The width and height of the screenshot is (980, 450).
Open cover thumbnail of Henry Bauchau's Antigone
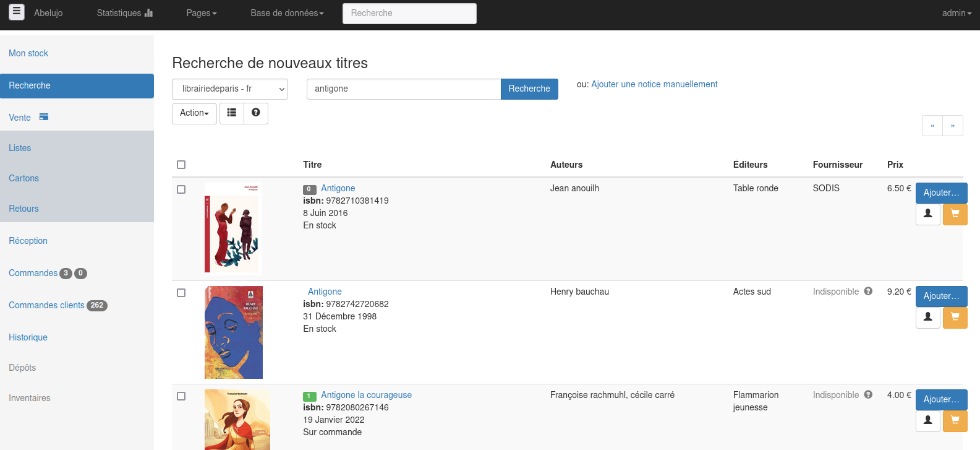pyautogui.click(x=234, y=332)
